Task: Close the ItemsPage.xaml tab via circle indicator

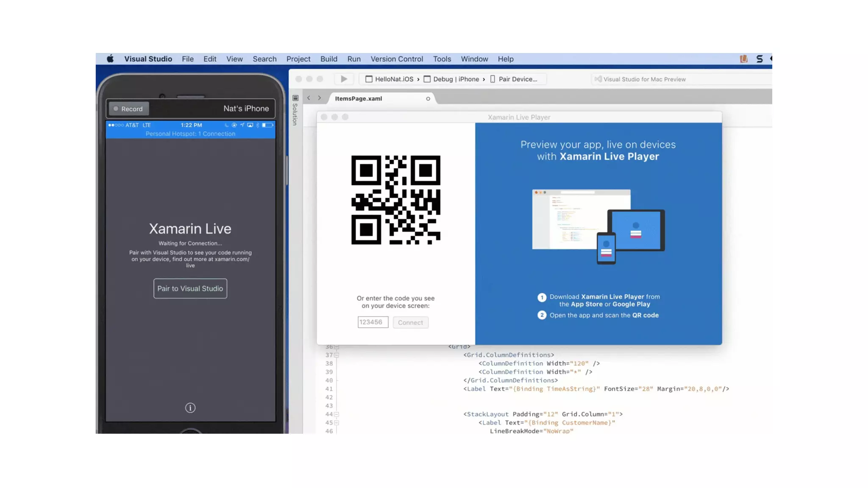Action: [x=428, y=99]
